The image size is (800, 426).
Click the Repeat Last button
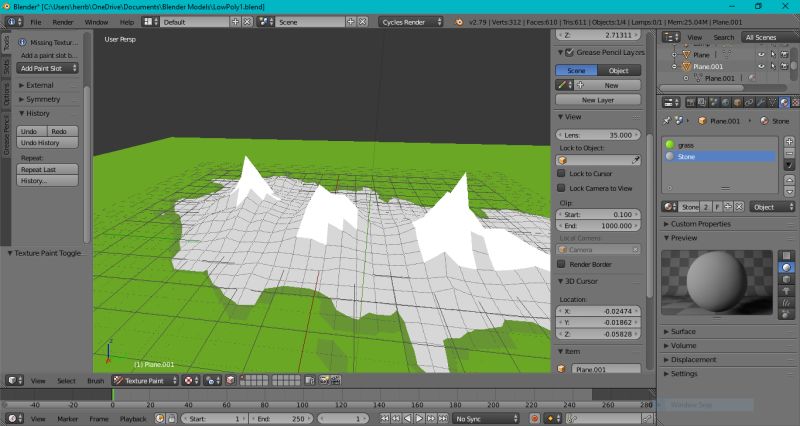click(47, 169)
